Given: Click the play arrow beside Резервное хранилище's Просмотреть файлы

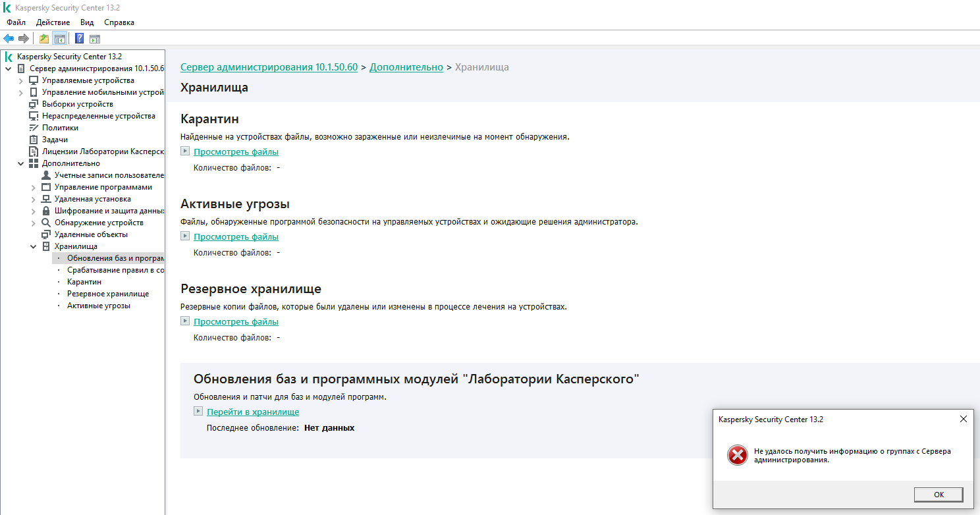Looking at the screenshot, I should point(185,321).
